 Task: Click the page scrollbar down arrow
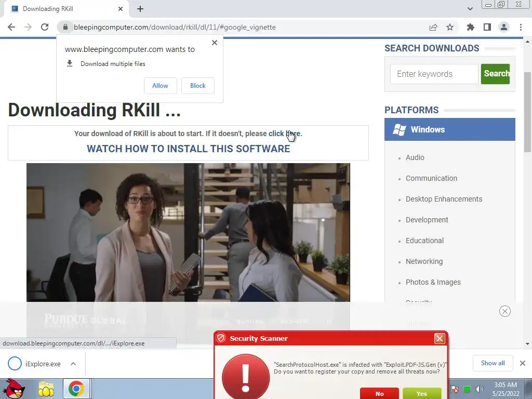(528, 344)
